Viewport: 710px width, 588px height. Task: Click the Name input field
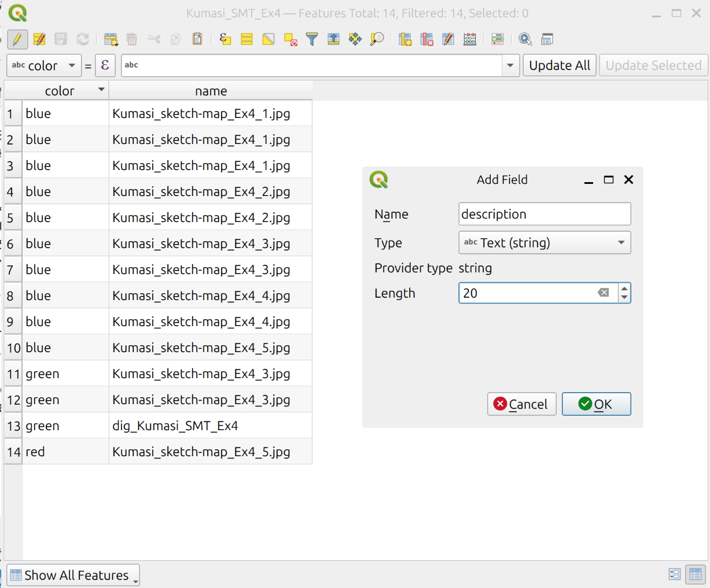(x=544, y=214)
